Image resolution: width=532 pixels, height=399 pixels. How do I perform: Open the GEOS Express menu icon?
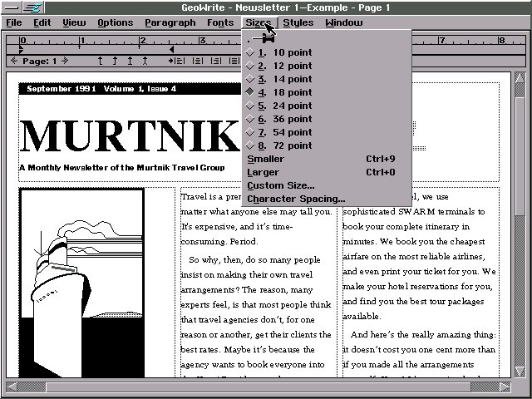point(33,7)
